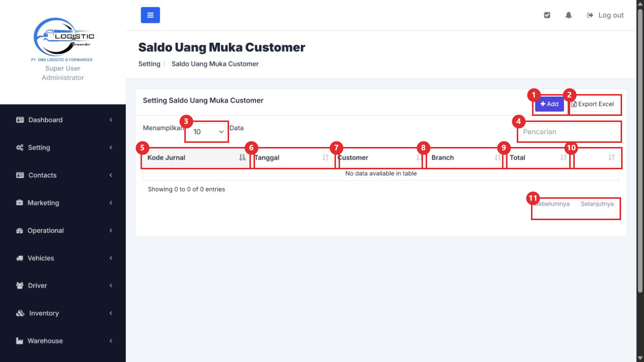This screenshot has height=362, width=644.
Task: Open the notifications bell icon
Action: click(x=569, y=15)
